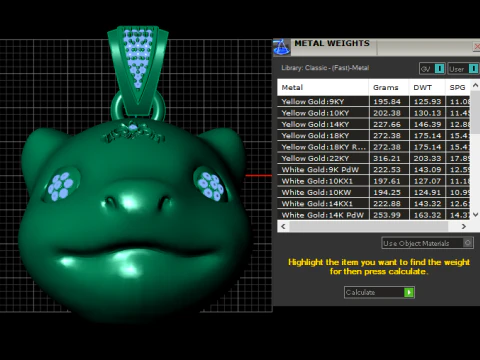Click the 195.84 grams value
480x360 pixels.
coord(387,101)
